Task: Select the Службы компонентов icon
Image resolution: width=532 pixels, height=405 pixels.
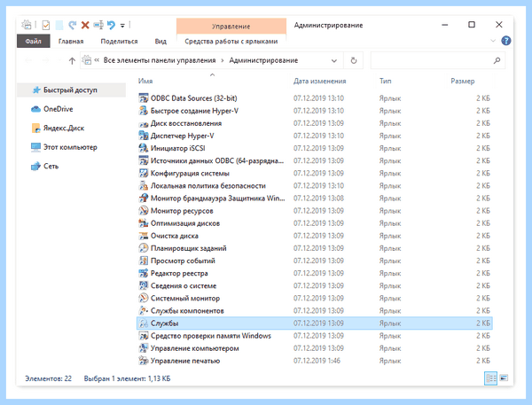Action: (x=144, y=311)
